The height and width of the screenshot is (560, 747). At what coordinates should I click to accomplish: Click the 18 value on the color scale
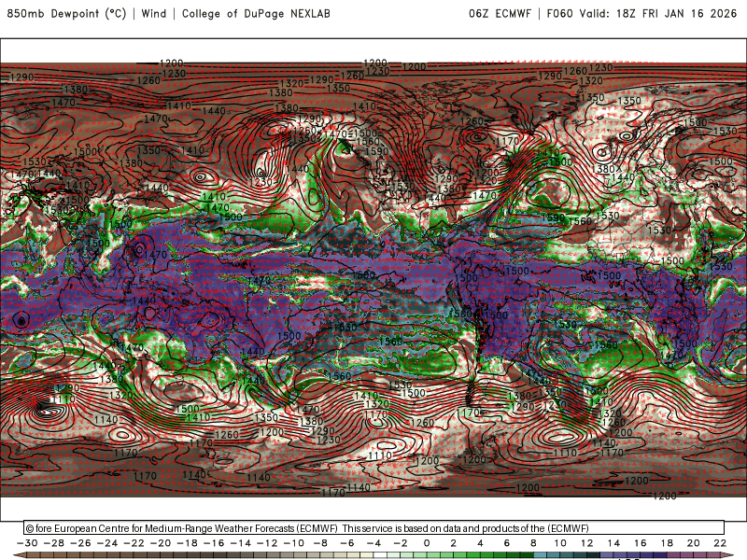pyautogui.click(x=667, y=543)
